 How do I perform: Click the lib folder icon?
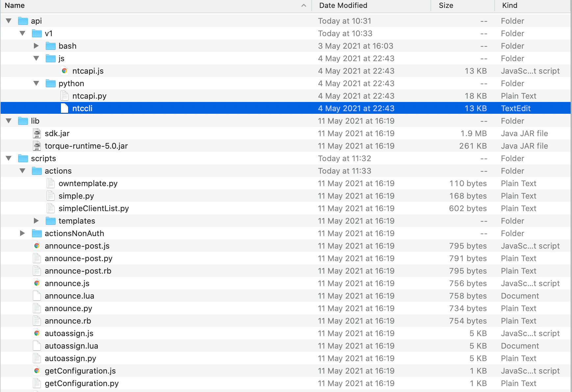(23, 121)
